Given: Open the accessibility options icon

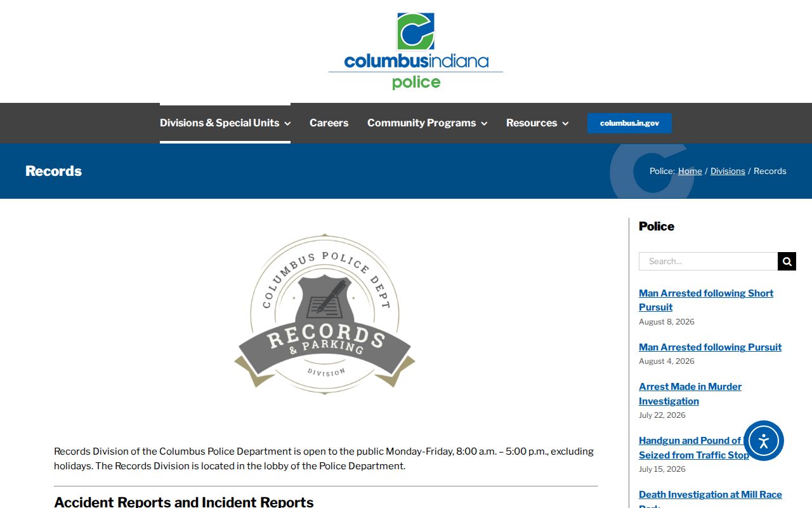Looking at the screenshot, I should (x=764, y=441).
